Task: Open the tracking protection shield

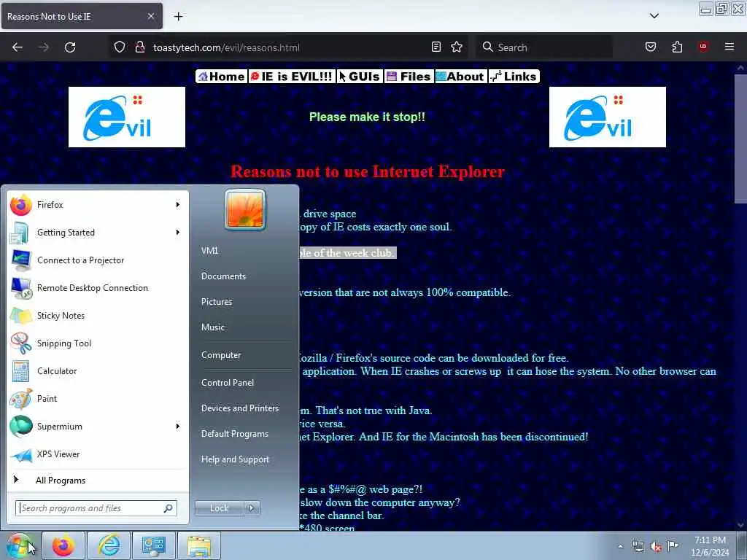Action: click(x=120, y=47)
